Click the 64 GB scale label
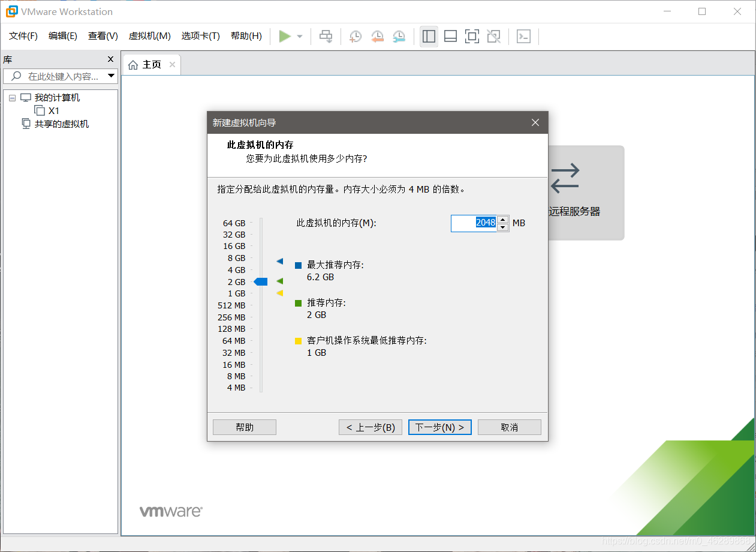This screenshot has width=756, height=552. (x=234, y=223)
